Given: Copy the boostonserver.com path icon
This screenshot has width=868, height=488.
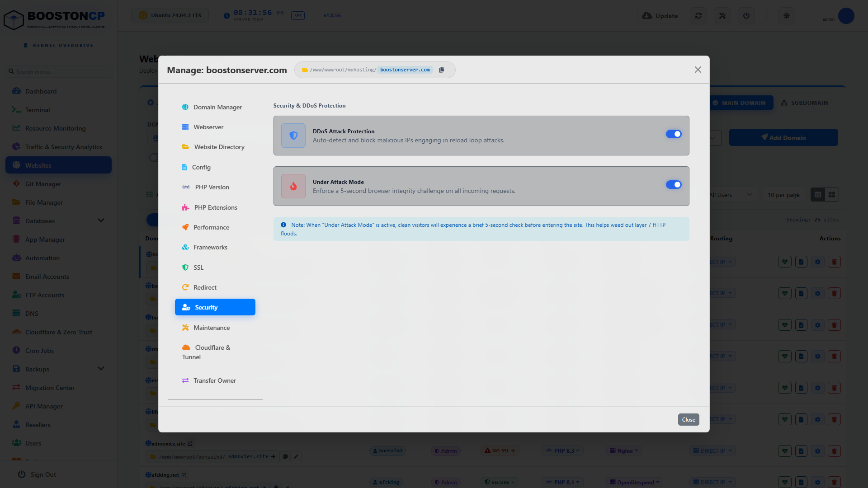Looking at the screenshot, I should coord(442,70).
